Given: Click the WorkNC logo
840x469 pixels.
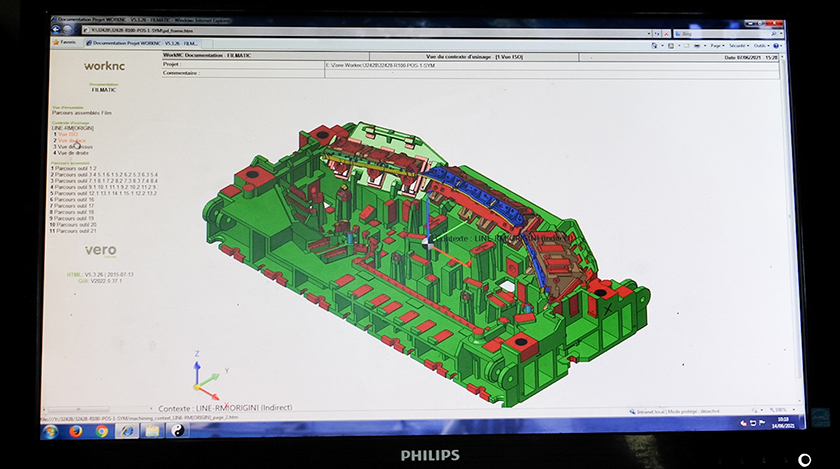Looking at the screenshot, I should [103, 64].
